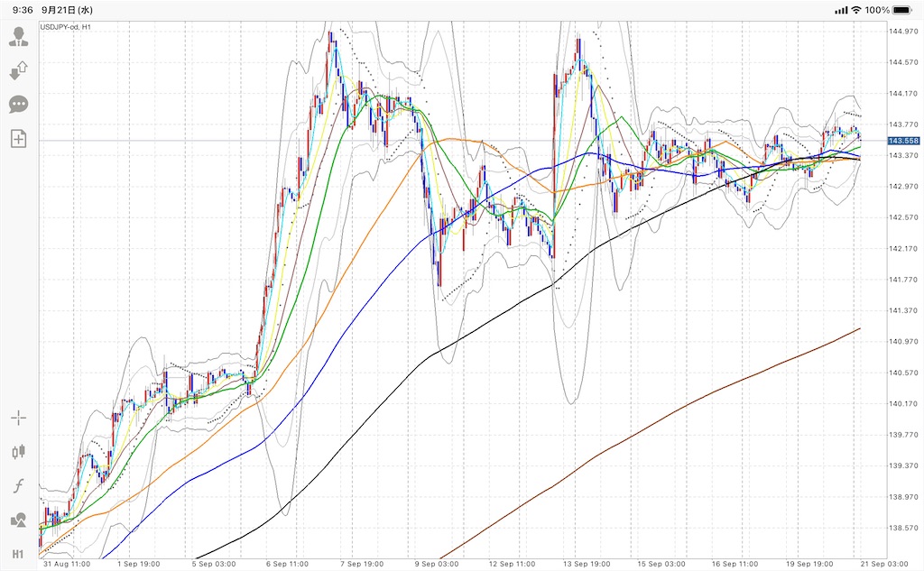Image resolution: width=924 pixels, height=571 pixels.
Task: Click the 144.570 price axis label
Action: coord(903,62)
